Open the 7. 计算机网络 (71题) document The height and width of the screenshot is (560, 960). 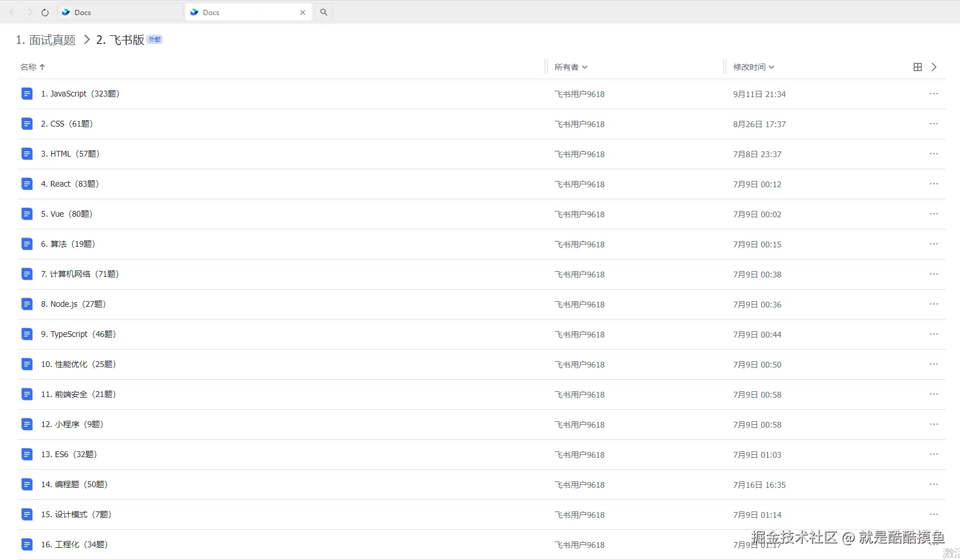click(x=80, y=274)
